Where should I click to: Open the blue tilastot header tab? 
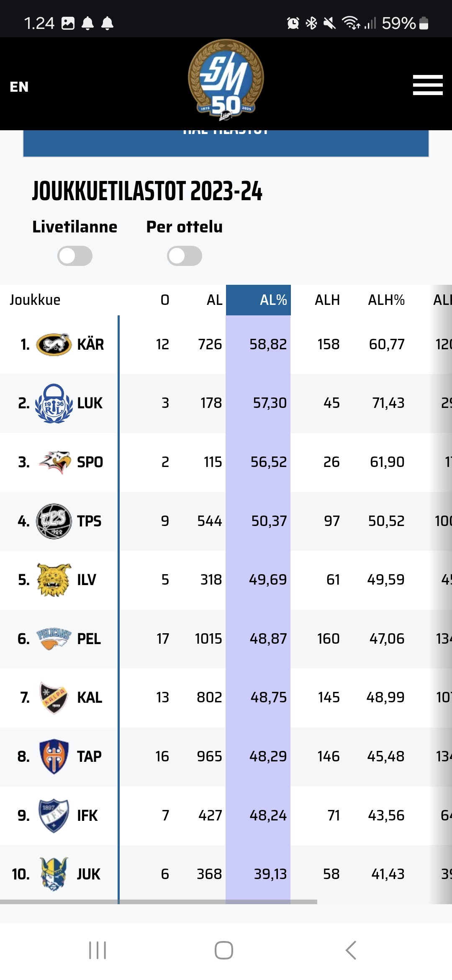(x=226, y=143)
